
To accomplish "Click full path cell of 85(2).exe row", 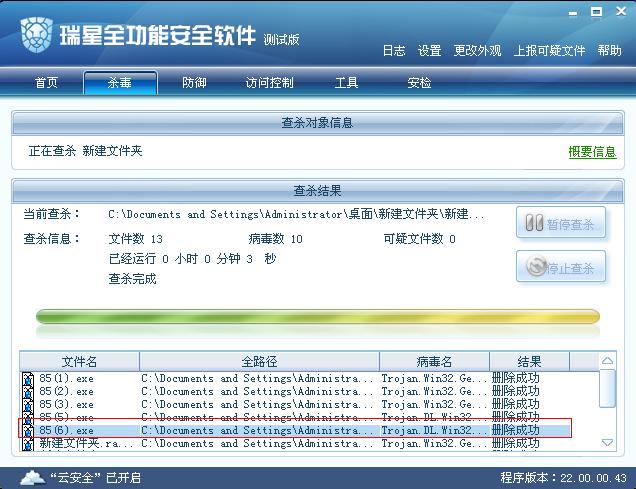I will [257, 392].
